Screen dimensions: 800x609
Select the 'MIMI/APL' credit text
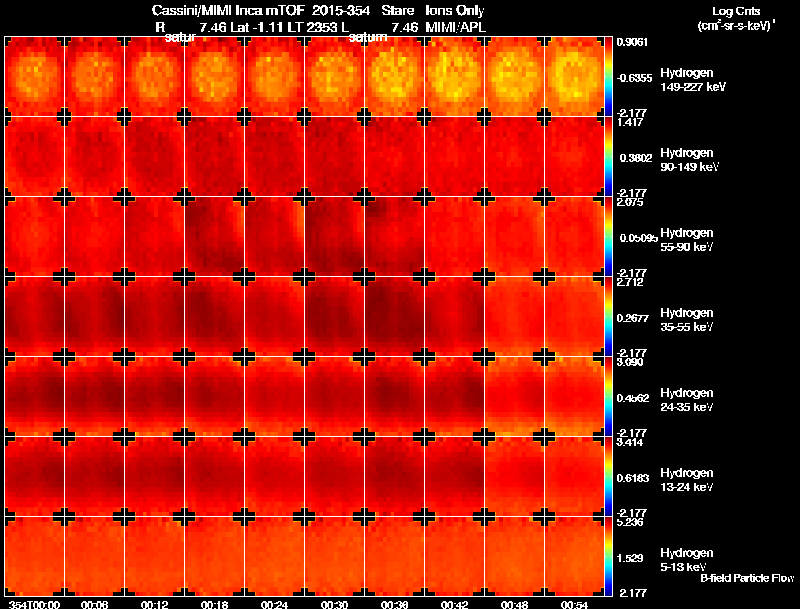[x=456, y=28]
